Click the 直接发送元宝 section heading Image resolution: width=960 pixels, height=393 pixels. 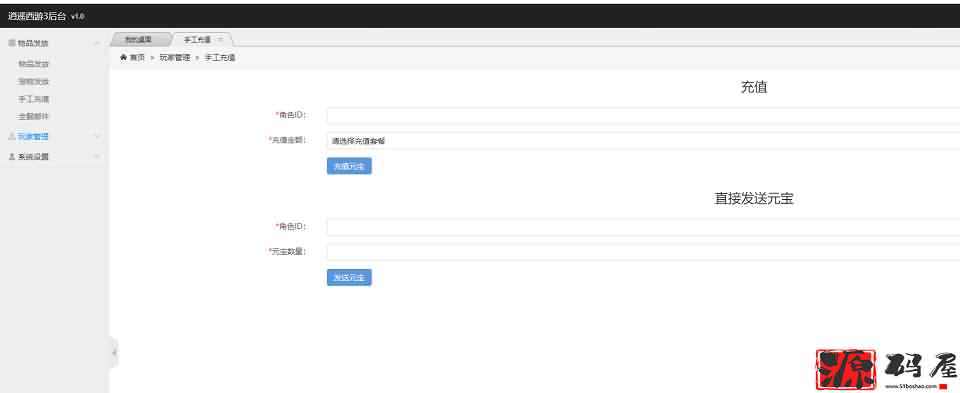point(754,199)
